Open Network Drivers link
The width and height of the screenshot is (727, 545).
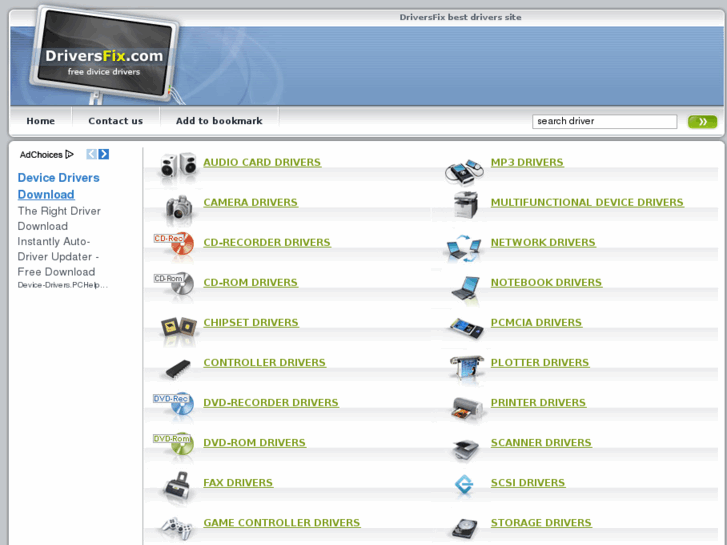coord(543,242)
